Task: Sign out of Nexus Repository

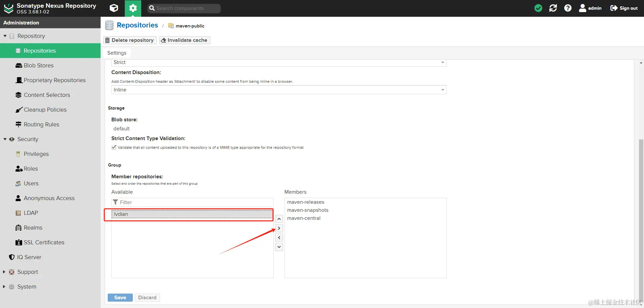Action: click(624, 8)
